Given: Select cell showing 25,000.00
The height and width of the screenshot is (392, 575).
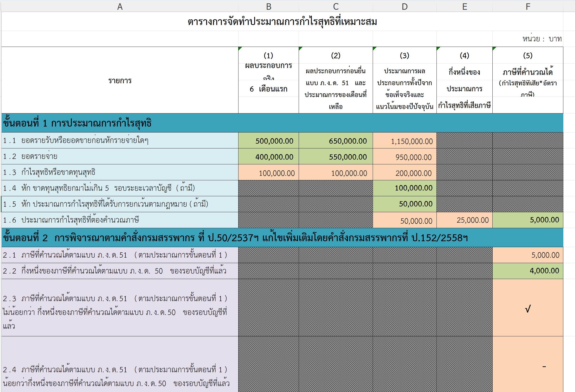Looking at the screenshot, I should tap(464, 220).
